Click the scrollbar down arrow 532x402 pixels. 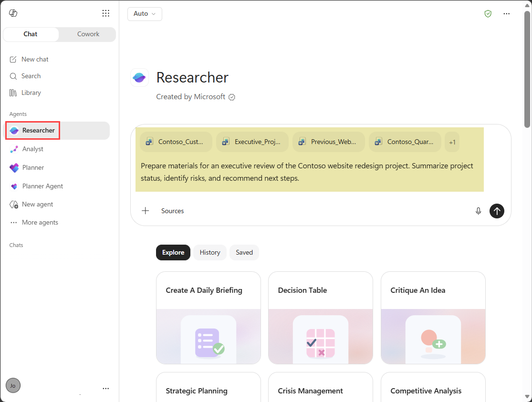click(x=527, y=397)
